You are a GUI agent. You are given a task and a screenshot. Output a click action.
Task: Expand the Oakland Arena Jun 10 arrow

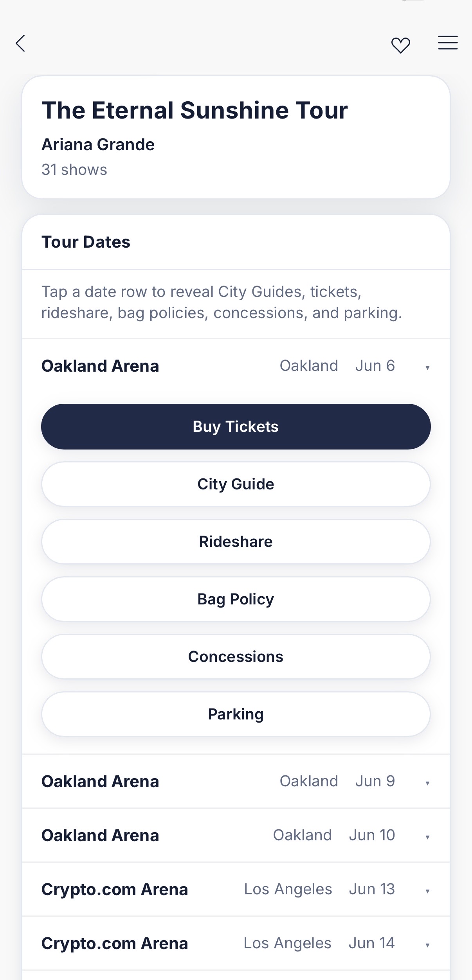pyautogui.click(x=427, y=837)
